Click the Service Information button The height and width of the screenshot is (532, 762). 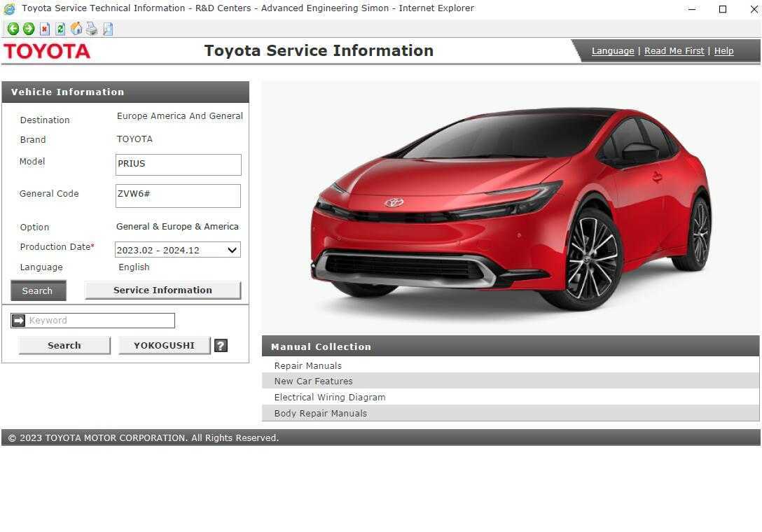pyautogui.click(x=162, y=290)
